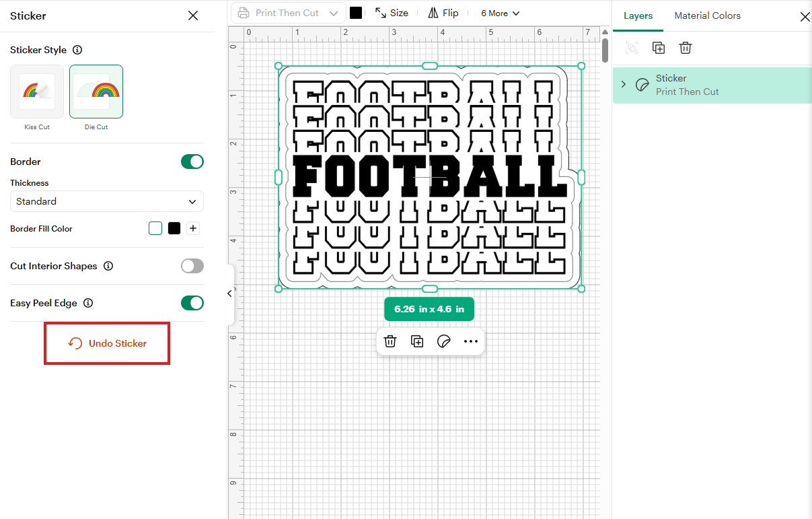Click the Delete trash icon in Layers panel
Viewport: 812px width, 519px height.
tap(686, 48)
